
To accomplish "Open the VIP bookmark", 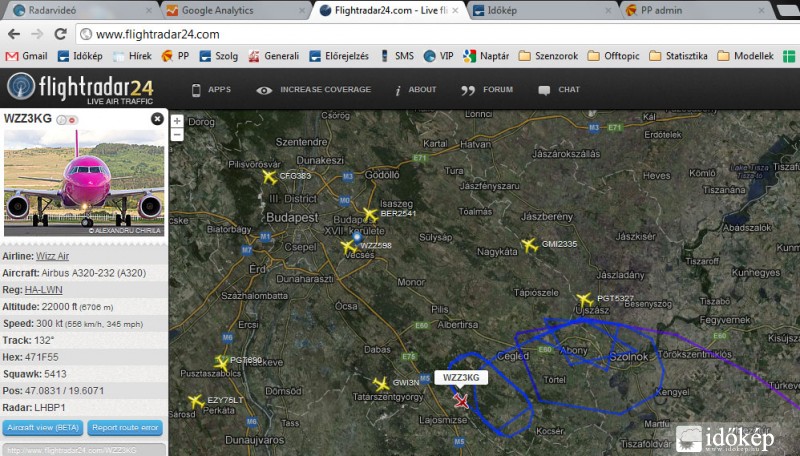I will click(x=439, y=56).
